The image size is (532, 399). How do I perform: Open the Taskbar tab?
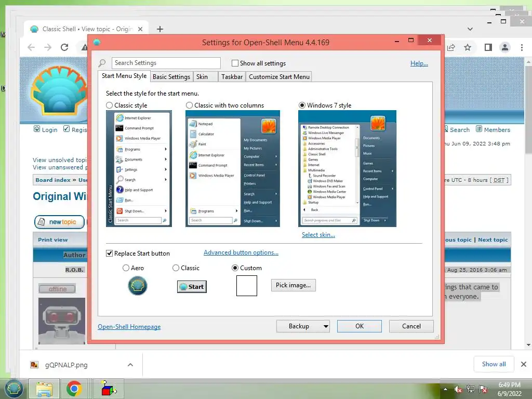coord(232,77)
